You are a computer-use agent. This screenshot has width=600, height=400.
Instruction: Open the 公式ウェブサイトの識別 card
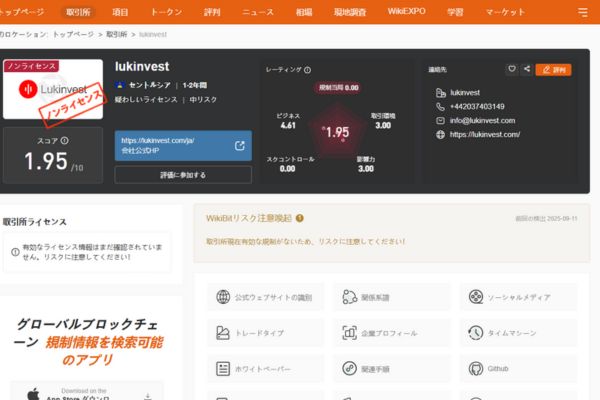pos(266,297)
